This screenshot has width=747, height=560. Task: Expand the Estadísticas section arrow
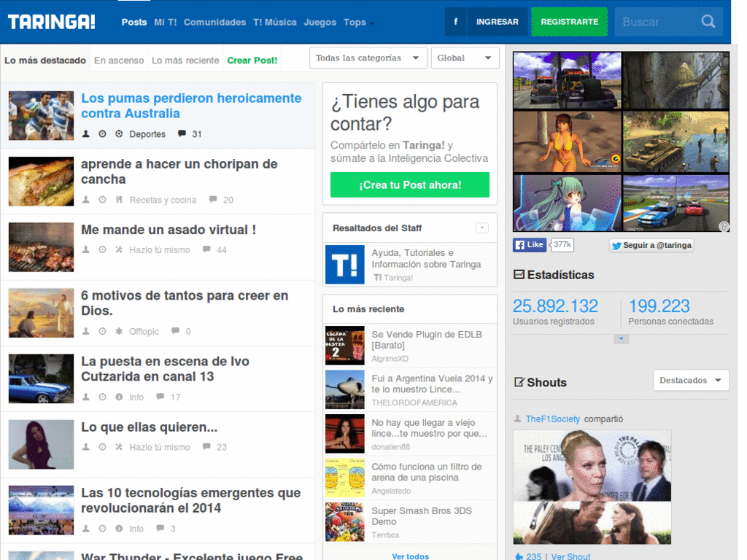point(621,339)
